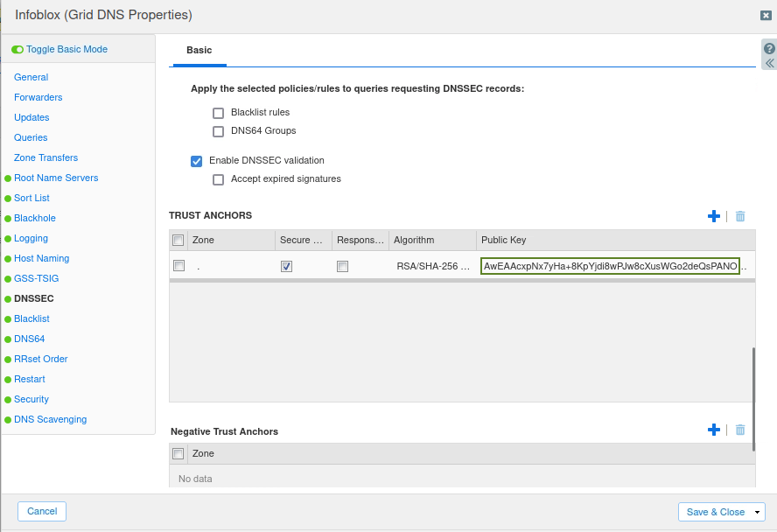Enable the Blacklist rules checkbox
This screenshot has height=532, width=777.
(x=219, y=113)
